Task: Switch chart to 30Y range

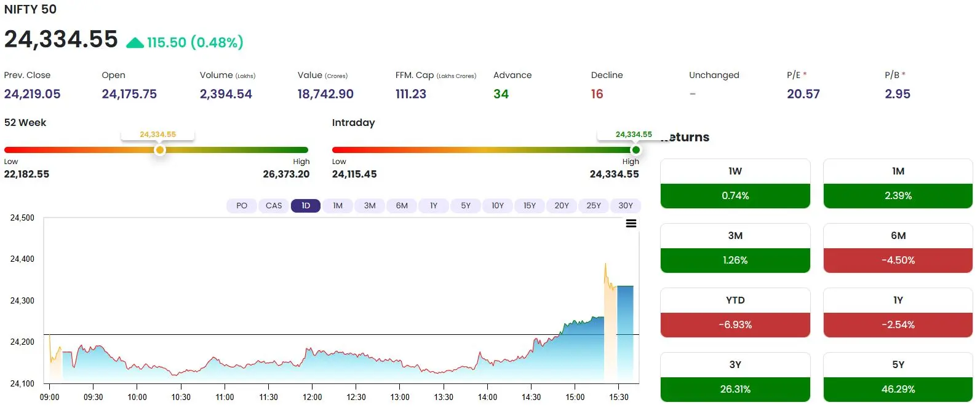Action: tap(626, 206)
